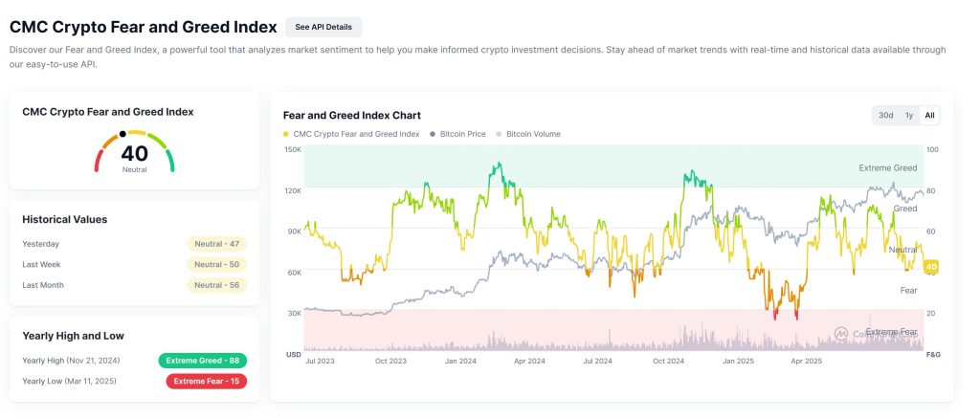This screenshot has height=418, width=980.
Task: Click the Extreme Greed - 88 yearly high badge
Action: tap(203, 361)
